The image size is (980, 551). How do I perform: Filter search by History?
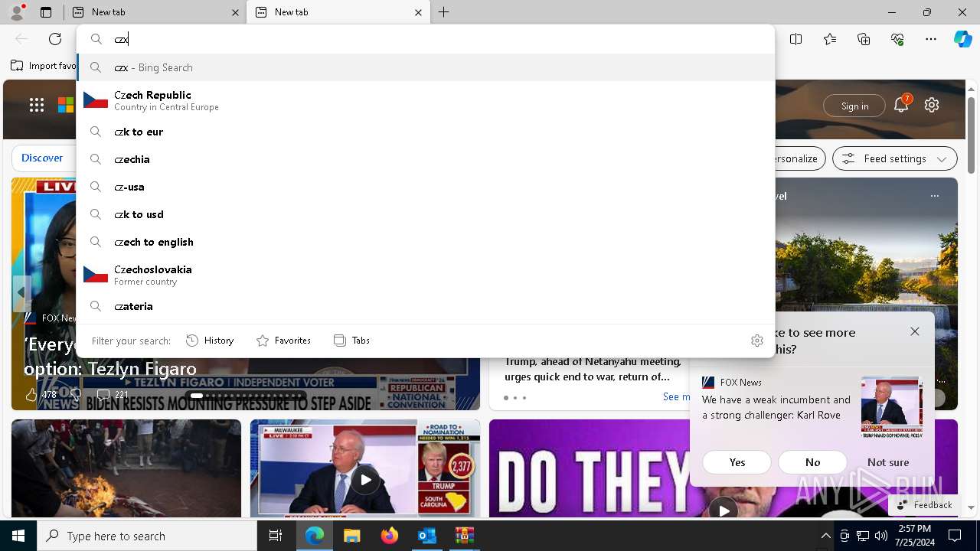[x=210, y=341]
